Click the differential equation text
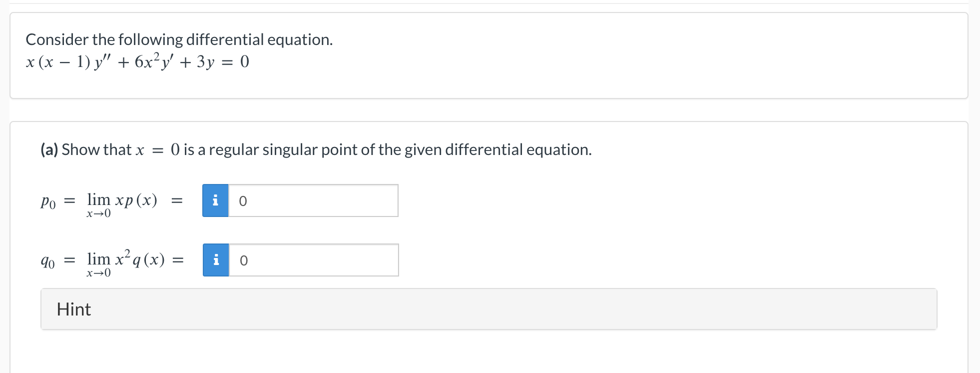Viewport: 980px width, 373px height. coord(136,61)
